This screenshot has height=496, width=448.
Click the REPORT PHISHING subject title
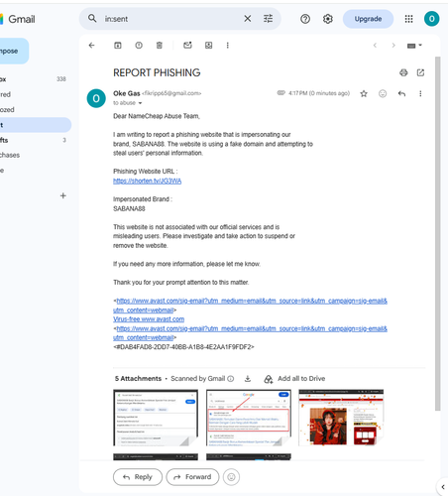pyautogui.click(x=157, y=72)
